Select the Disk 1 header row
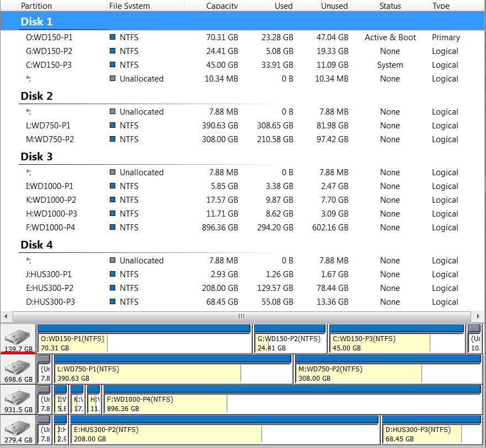Image resolution: width=486 pixels, height=448 pixels. (242, 21)
